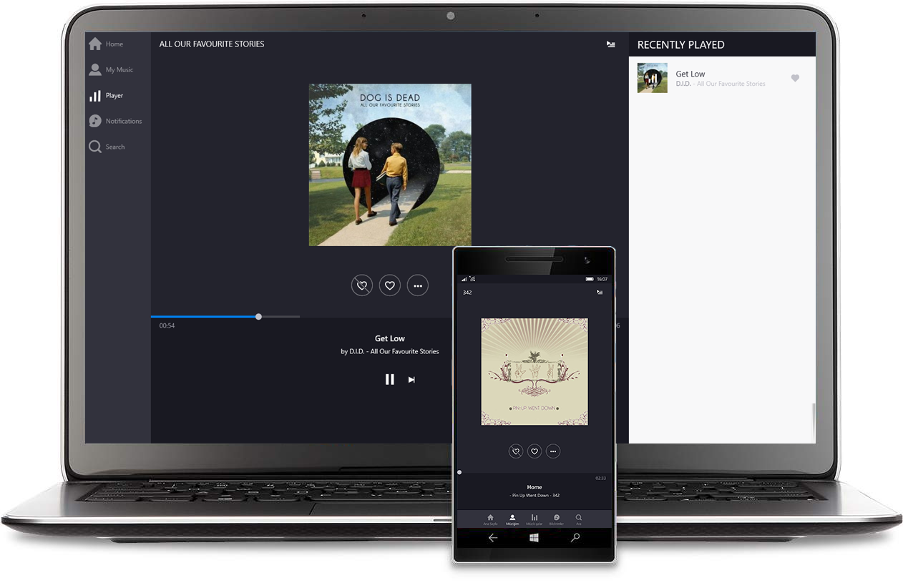The width and height of the screenshot is (903, 588).
Task: Open Müziğim tab on the phone
Action: click(x=512, y=519)
